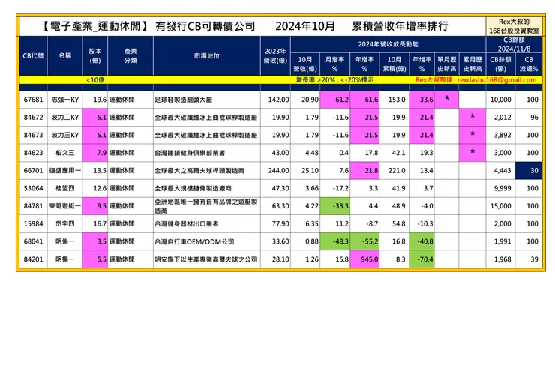Click the CB流通% column header
555x392 pixels.
(x=529, y=64)
